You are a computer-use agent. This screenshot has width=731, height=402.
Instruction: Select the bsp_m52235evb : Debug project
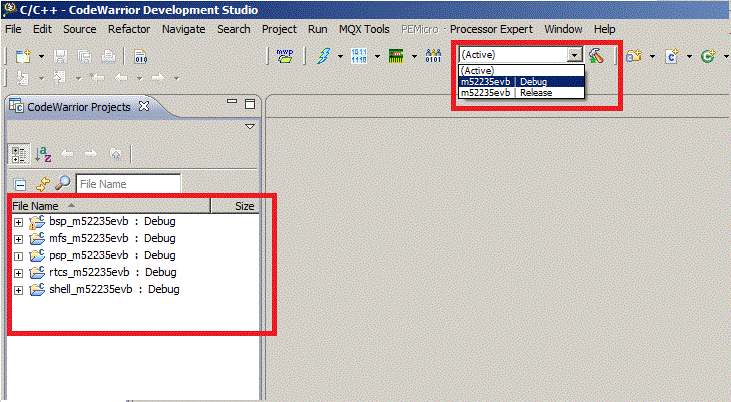pos(112,221)
